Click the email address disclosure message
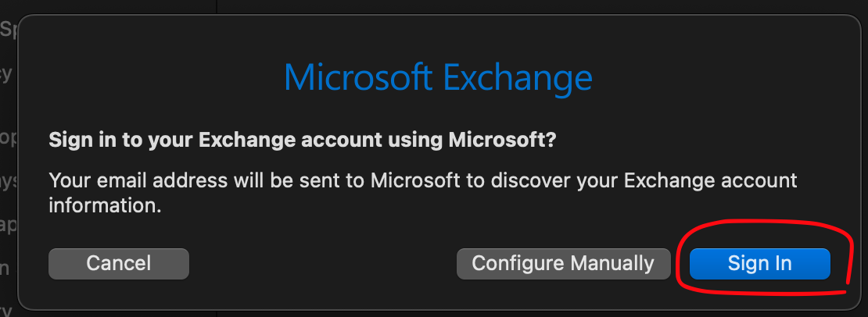868x317 pixels. tap(422, 193)
